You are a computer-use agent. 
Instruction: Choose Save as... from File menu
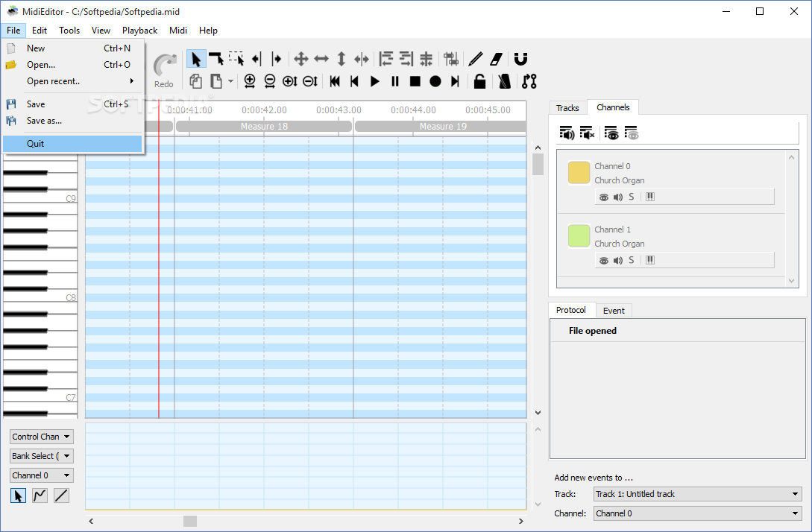click(72, 121)
